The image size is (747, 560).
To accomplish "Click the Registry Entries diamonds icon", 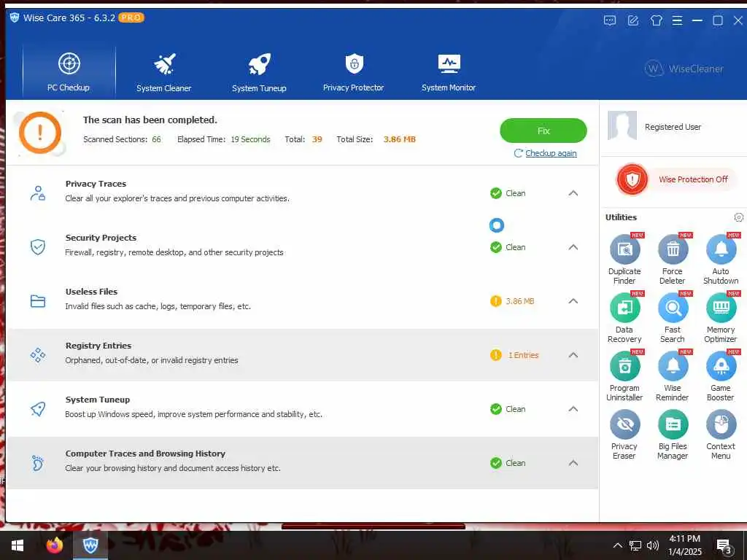I will click(x=38, y=355).
